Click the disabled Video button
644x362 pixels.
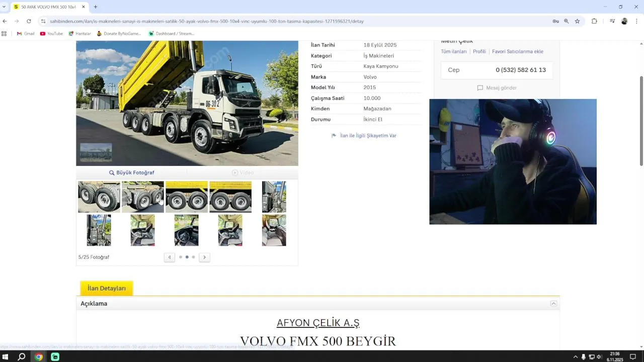coord(243,172)
